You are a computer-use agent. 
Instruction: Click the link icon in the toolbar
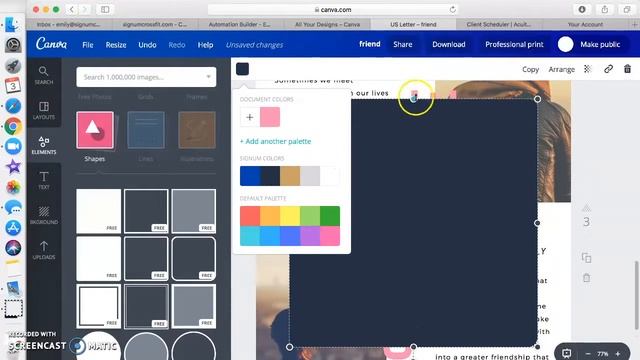pos(608,69)
